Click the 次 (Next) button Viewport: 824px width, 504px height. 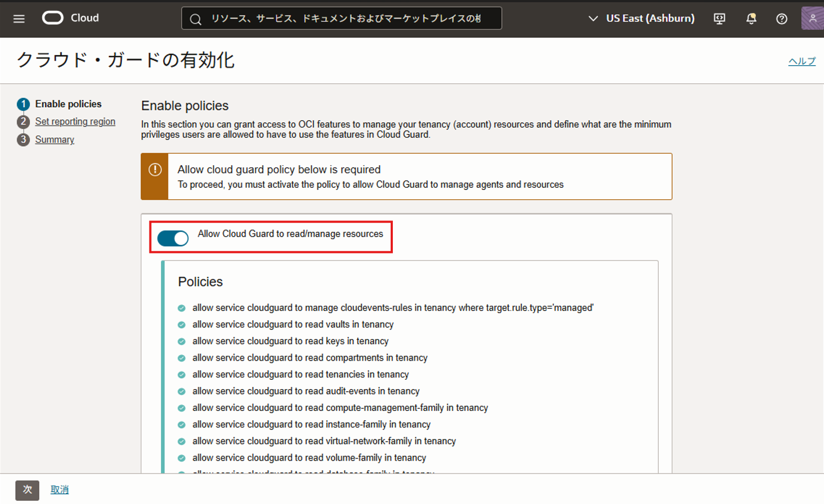point(27,490)
